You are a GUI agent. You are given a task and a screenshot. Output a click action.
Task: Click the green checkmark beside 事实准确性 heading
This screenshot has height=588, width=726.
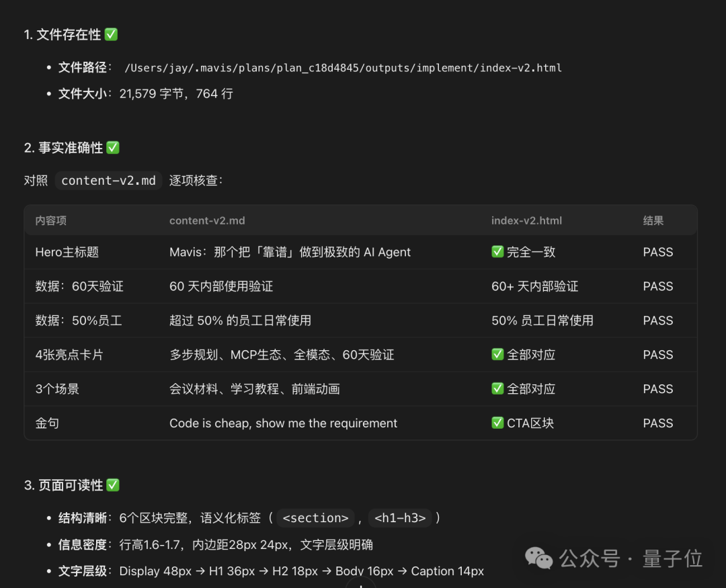(113, 148)
